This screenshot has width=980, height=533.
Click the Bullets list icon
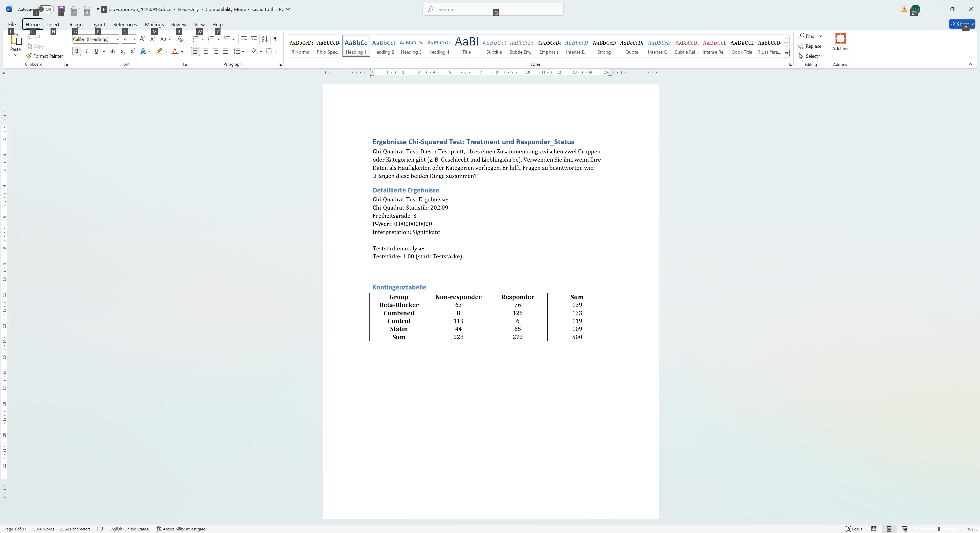click(195, 39)
